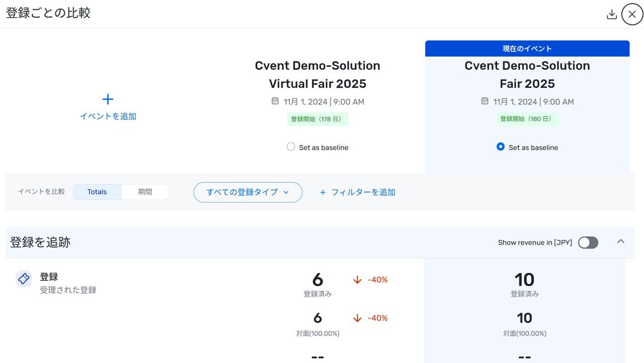Switch to the Totals tab
The height and width of the screenshot is (363, 644).
[x=97, y=192]
